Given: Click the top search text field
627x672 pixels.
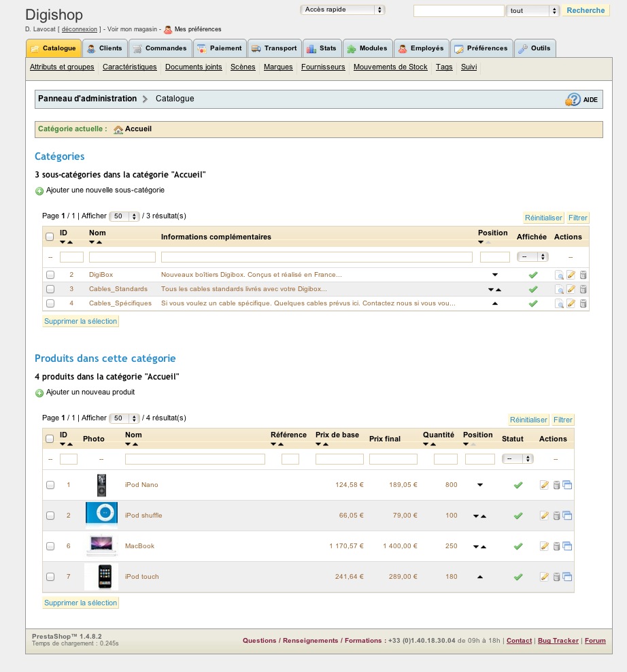Looking at the screenshot, I should click(458, 11).
